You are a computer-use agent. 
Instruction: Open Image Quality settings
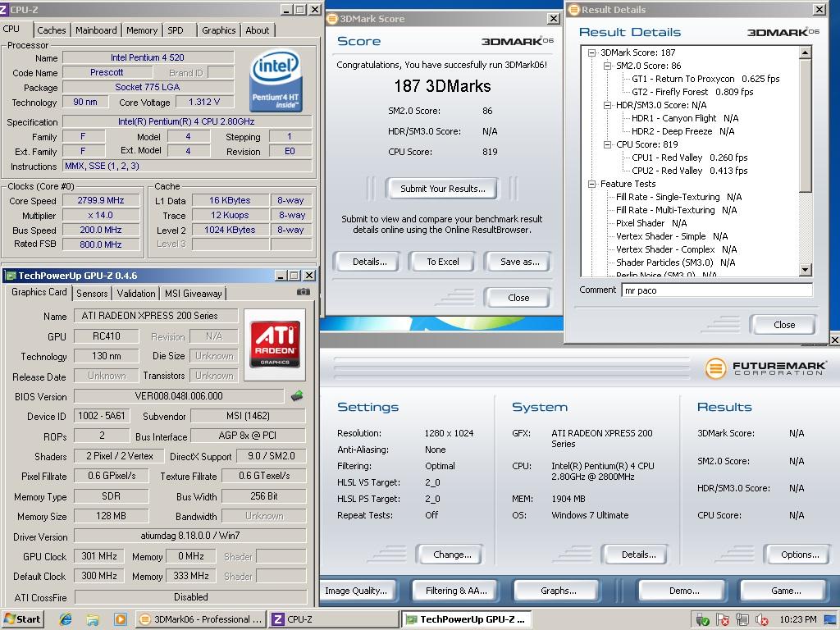pyautogui.click(x=358, y=591)
